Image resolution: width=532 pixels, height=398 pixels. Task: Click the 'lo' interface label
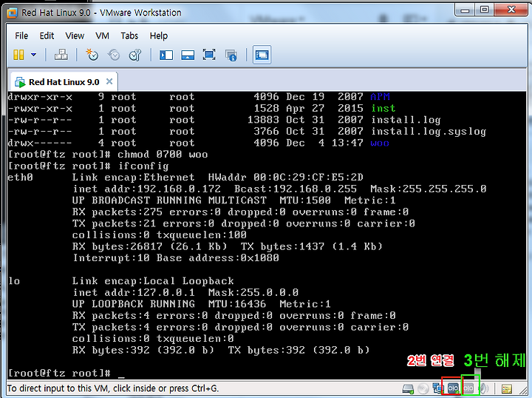tap(14, 281)
